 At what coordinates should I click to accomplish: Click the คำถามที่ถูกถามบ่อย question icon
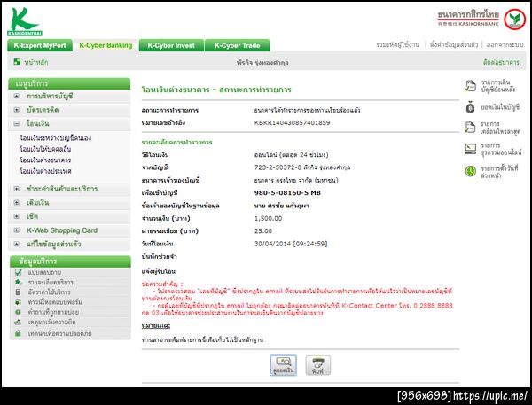coord(18,312)
